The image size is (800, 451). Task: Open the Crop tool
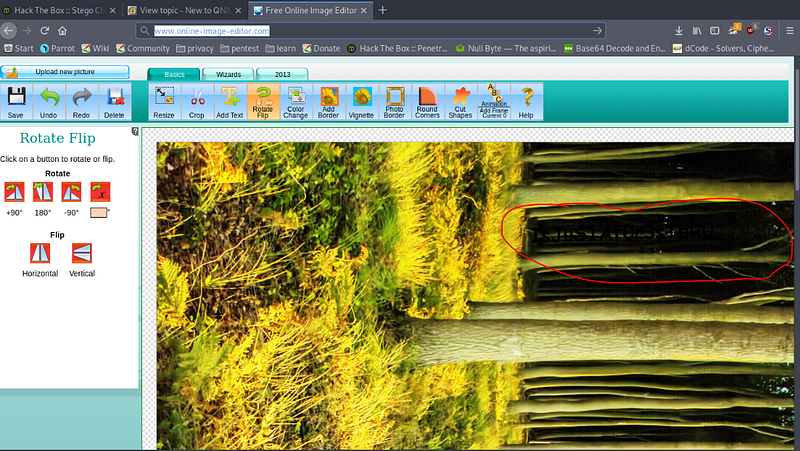196,102
